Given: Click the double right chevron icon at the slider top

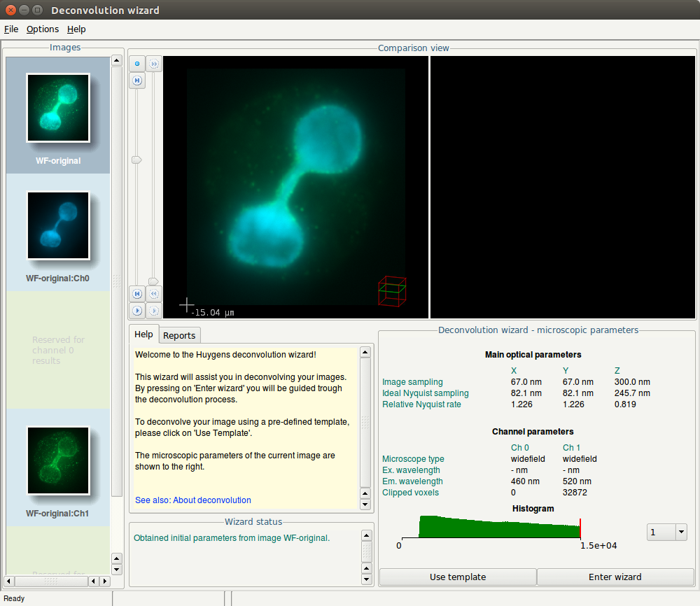Looking at the screenshot, I should [x=154, y=64].
